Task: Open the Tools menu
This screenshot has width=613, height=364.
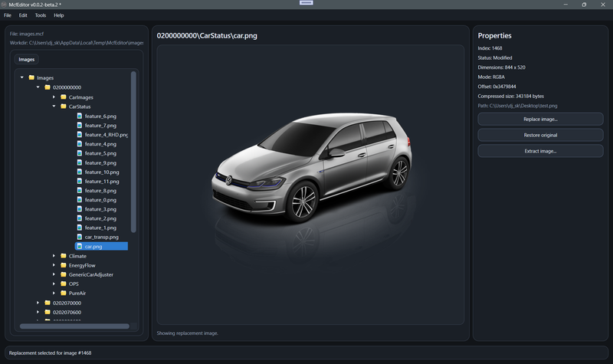Action: [41, 15]
